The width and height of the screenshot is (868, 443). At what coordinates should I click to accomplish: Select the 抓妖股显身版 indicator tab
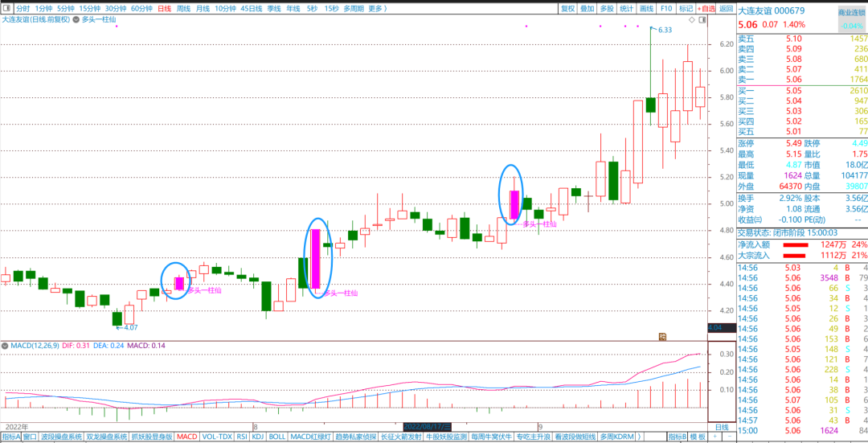point(152,437)
